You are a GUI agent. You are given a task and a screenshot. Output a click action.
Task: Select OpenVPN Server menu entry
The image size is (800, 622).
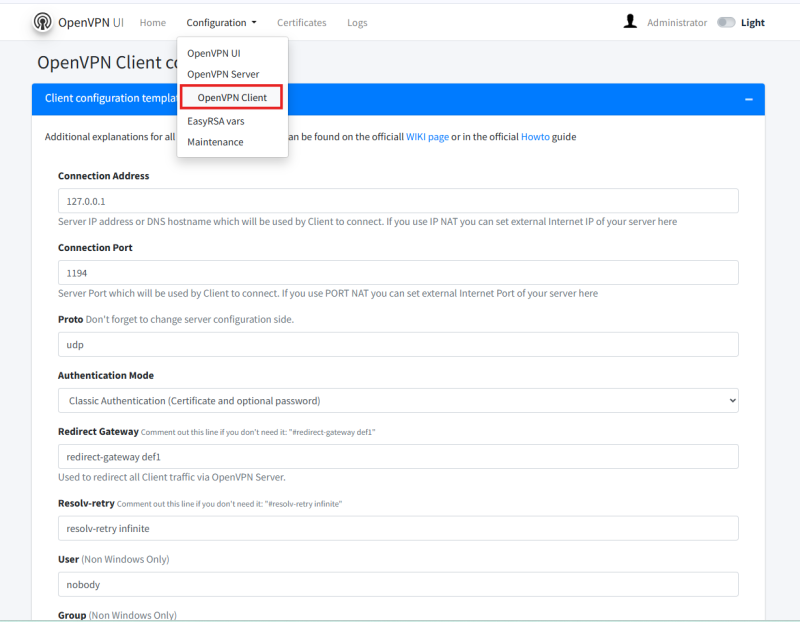pyautogui.click(x=223, y=74)
